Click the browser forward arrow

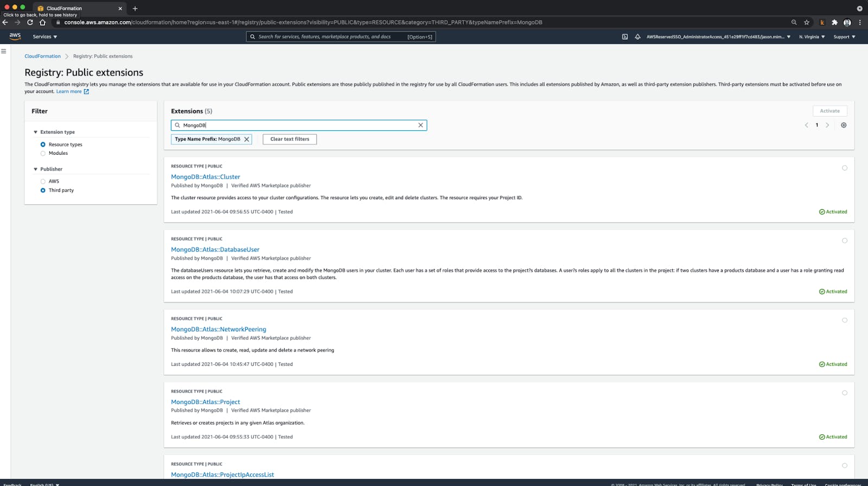click(17, 22)
